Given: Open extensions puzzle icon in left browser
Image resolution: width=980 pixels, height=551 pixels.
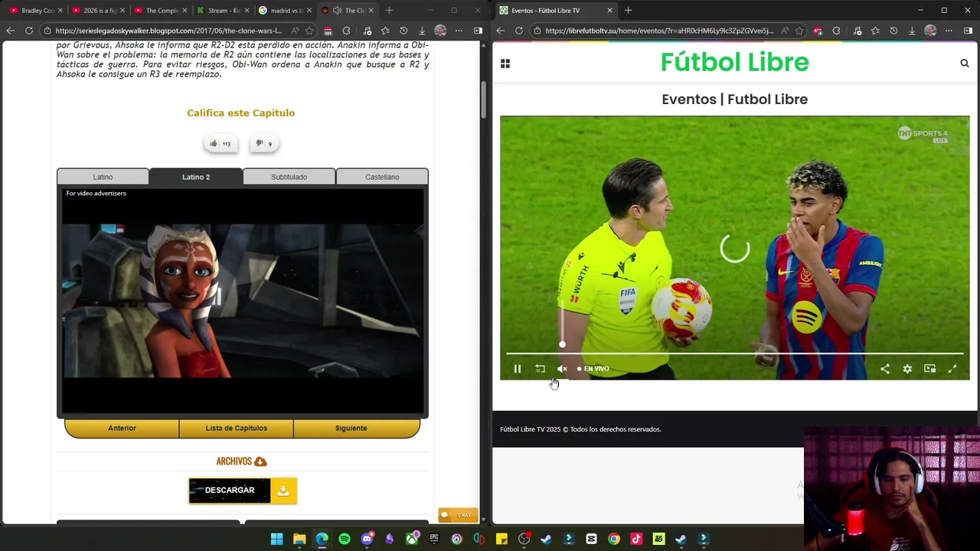Looking at the screenshot, I should [346, 31].
